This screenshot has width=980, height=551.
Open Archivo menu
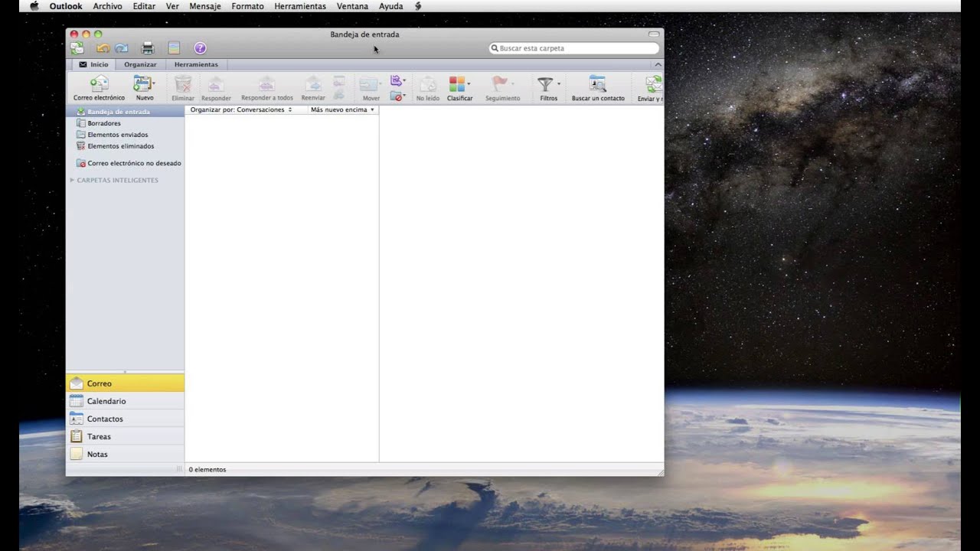[107, 6]
